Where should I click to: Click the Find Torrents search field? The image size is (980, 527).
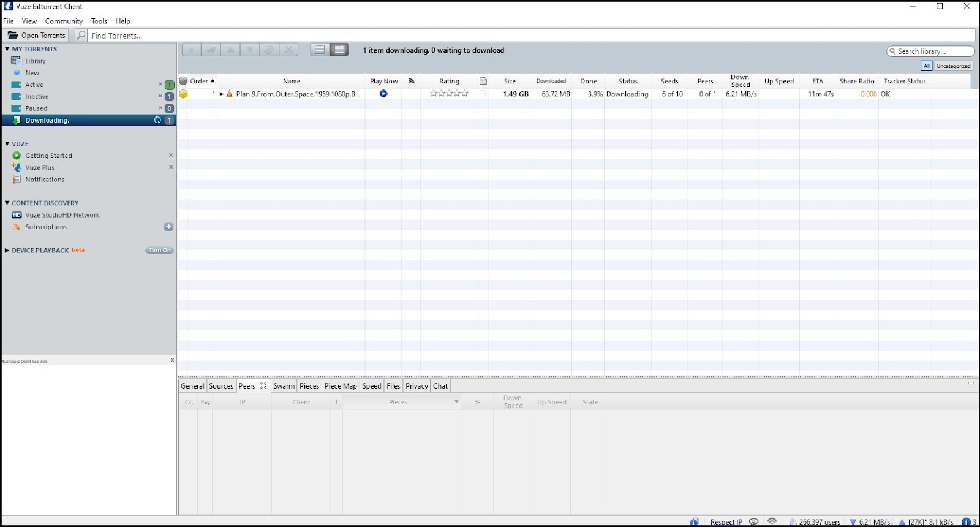tap(532, 36)
